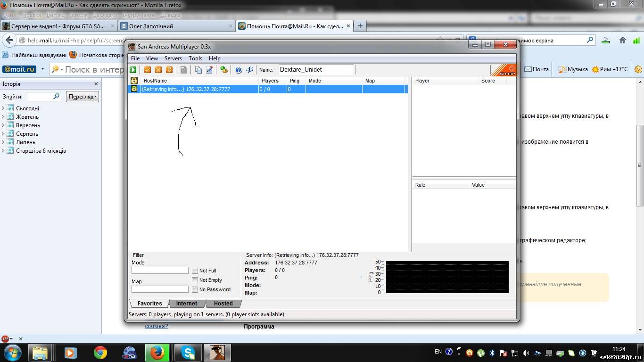
Task: Expand Липень history folder
Action: pos(3,142)
